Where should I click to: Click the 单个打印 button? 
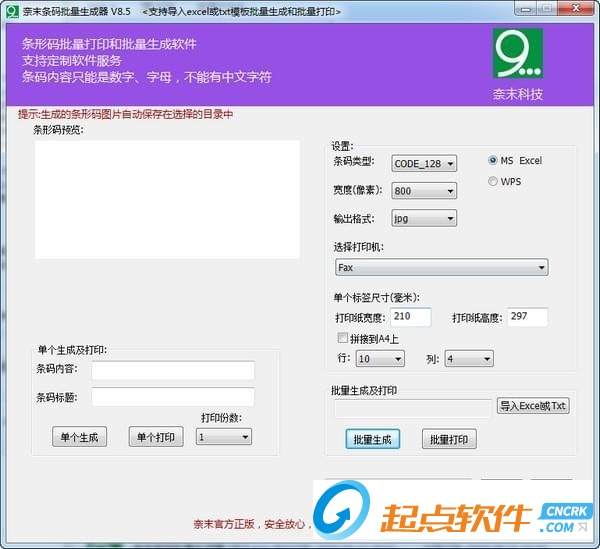click(156, 437)
